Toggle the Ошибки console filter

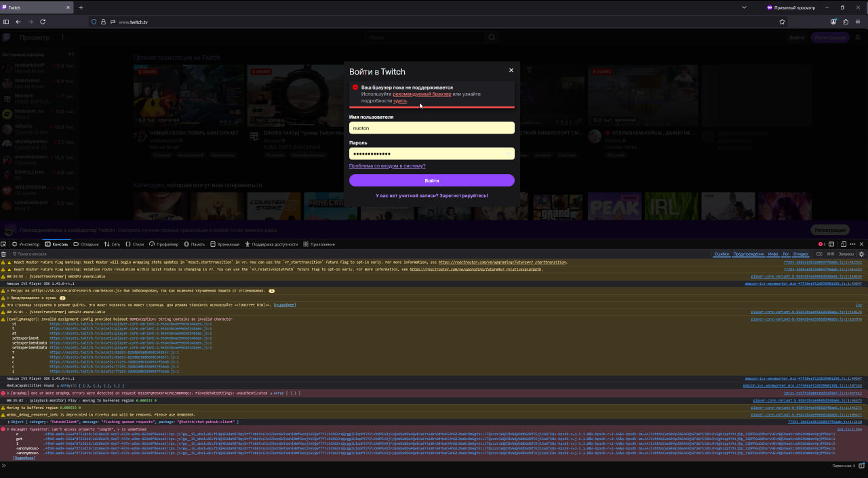coord(722,254)
